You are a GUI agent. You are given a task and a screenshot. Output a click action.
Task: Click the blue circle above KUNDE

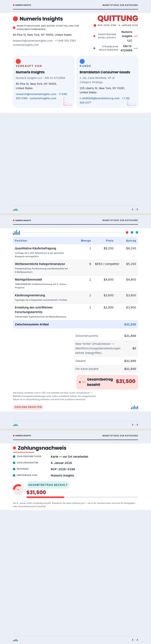[82, 61]
